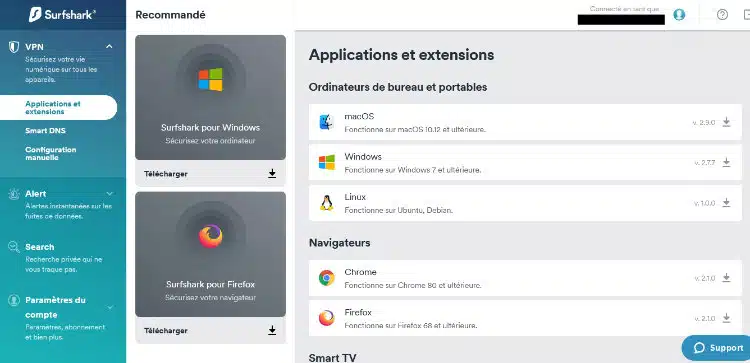The height and width of the screenshot is (363, 750).
Task: Click the Alert bell icon
Action: coord(14,194)
